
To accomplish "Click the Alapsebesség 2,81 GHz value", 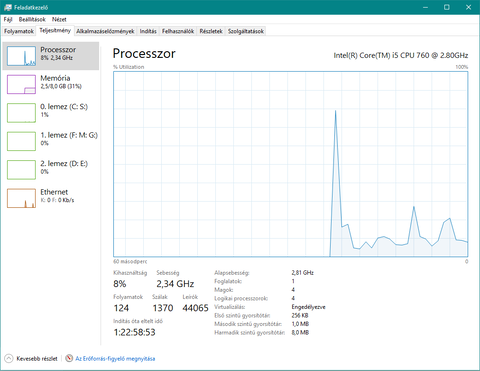I will 302,273.
